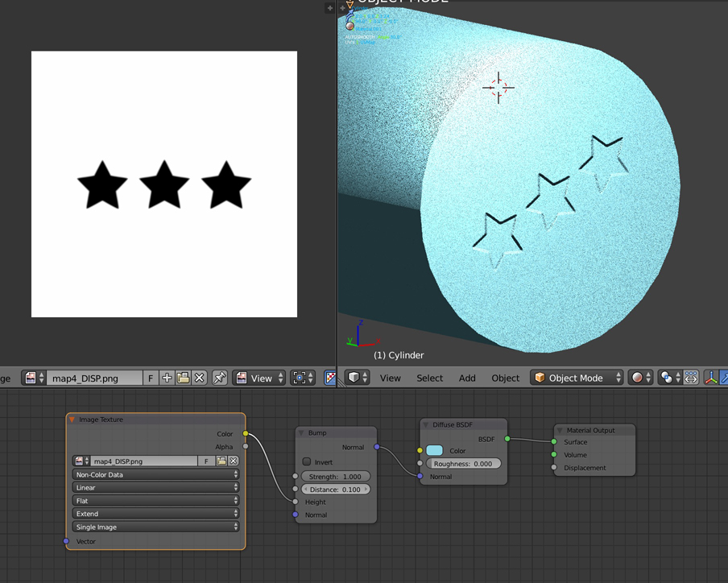Screen dimensions: 728x583
Task: Click the viewport shading sphere icon
Action: 639,378
